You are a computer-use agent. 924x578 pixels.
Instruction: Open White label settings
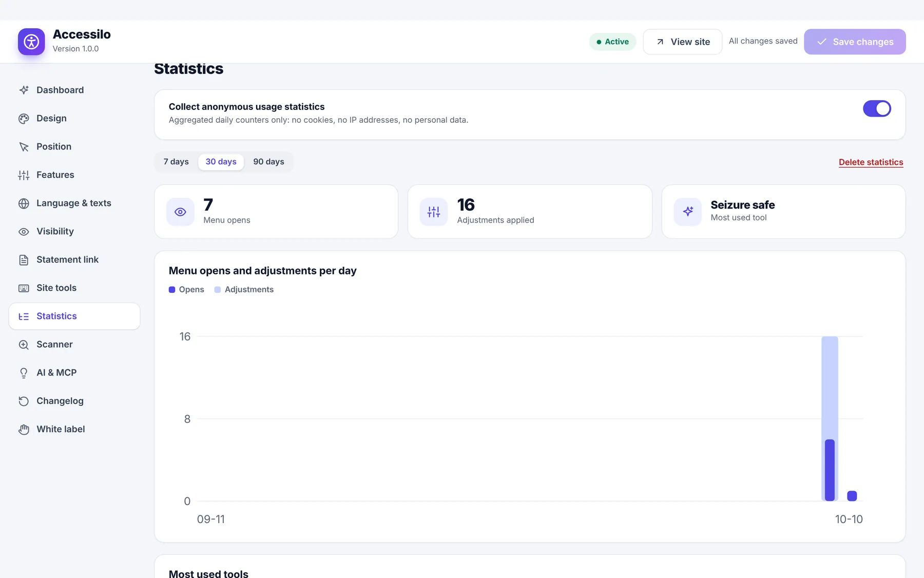click(74, 429)
